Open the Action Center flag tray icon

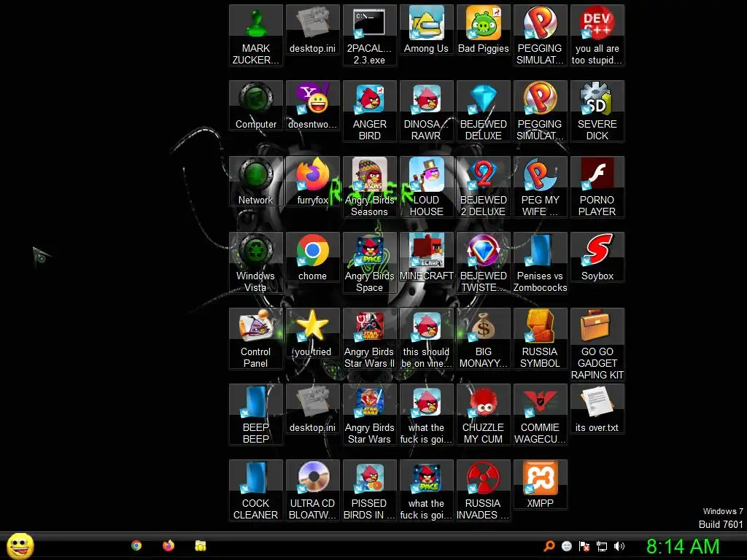click(584, 546)
